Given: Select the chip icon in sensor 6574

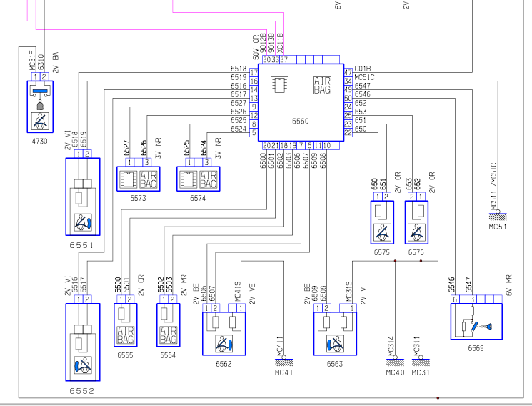Looking at the screenshot, I should click(x=189, y=179).
